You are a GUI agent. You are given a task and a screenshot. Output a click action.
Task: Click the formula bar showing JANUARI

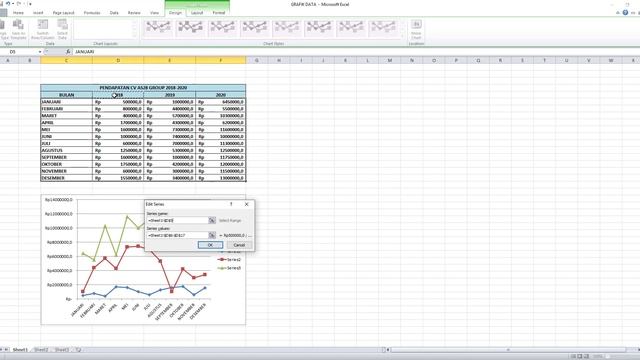pos(355,52)
